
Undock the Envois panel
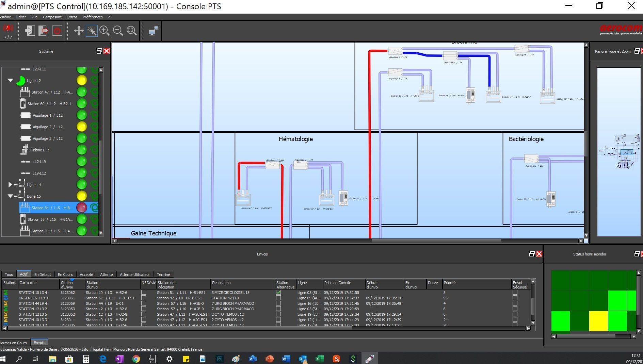532,254
